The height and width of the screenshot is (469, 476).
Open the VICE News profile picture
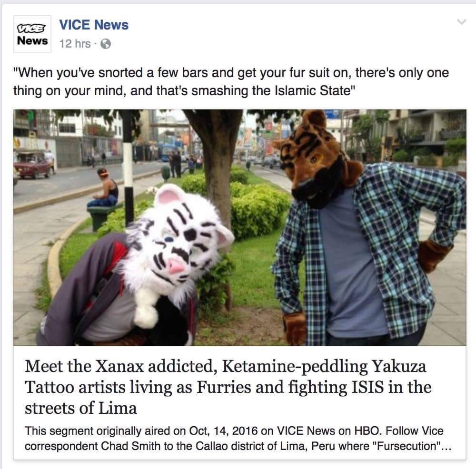32,34
